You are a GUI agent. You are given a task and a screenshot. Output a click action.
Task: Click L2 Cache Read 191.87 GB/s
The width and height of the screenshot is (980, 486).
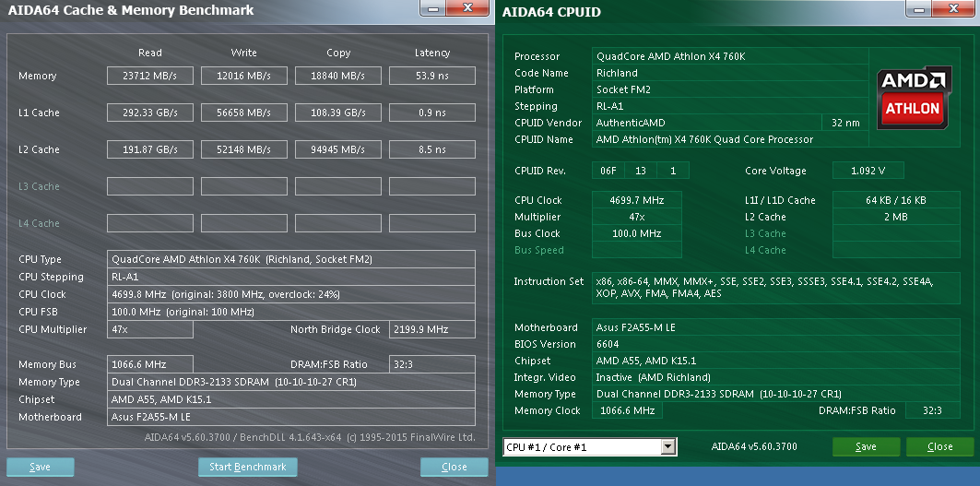tap(150, 149)
